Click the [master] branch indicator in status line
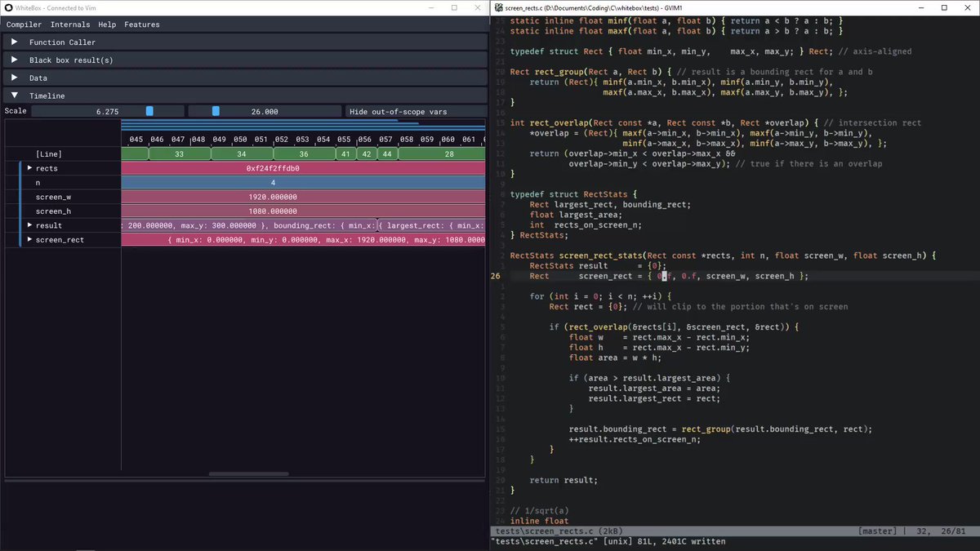 (x=878, y=531)
